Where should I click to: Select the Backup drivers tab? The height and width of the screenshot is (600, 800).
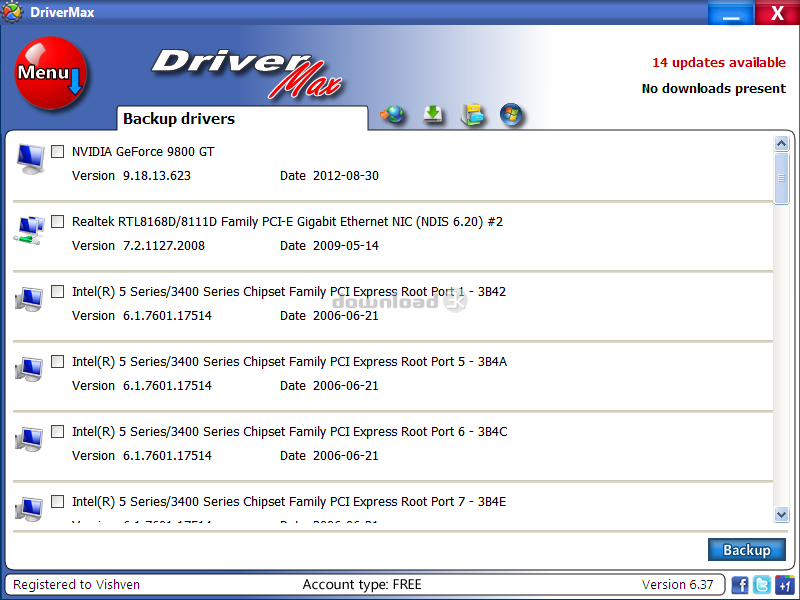tap(242, 118)
